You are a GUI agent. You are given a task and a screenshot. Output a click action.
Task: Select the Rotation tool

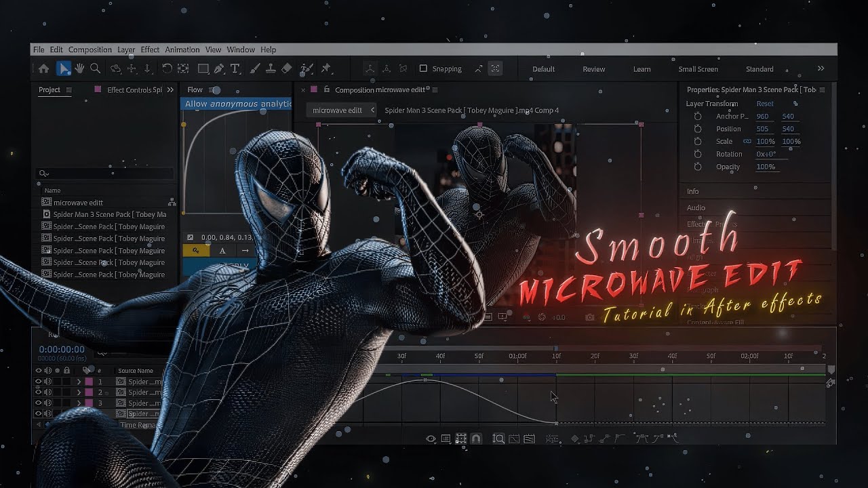click(167, 68)
